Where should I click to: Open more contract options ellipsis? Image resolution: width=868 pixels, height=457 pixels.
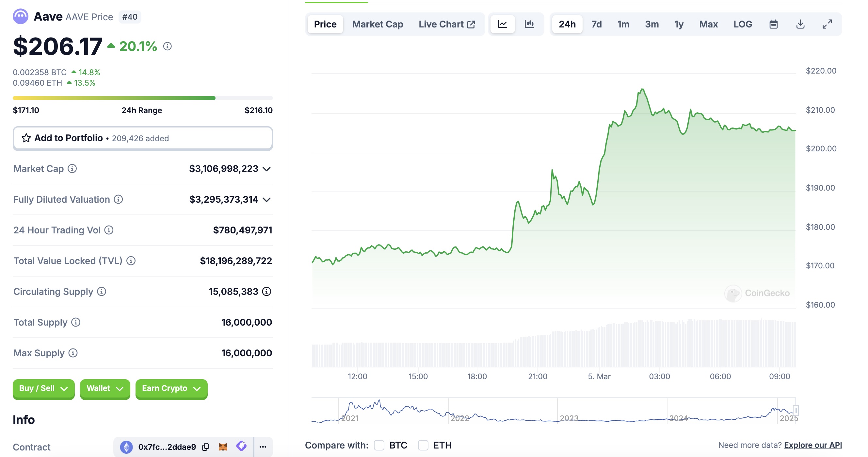(x=263, y=447)
